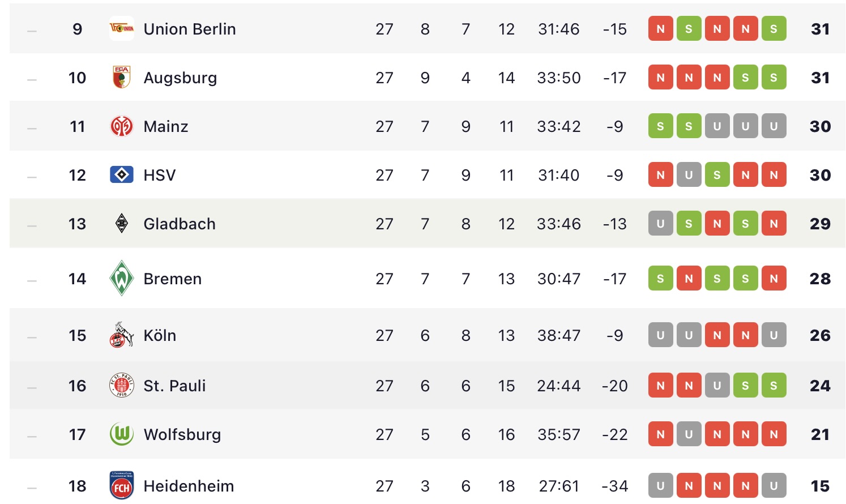Click Köln's last grey U form badge
846x504 pixels.
774,335
